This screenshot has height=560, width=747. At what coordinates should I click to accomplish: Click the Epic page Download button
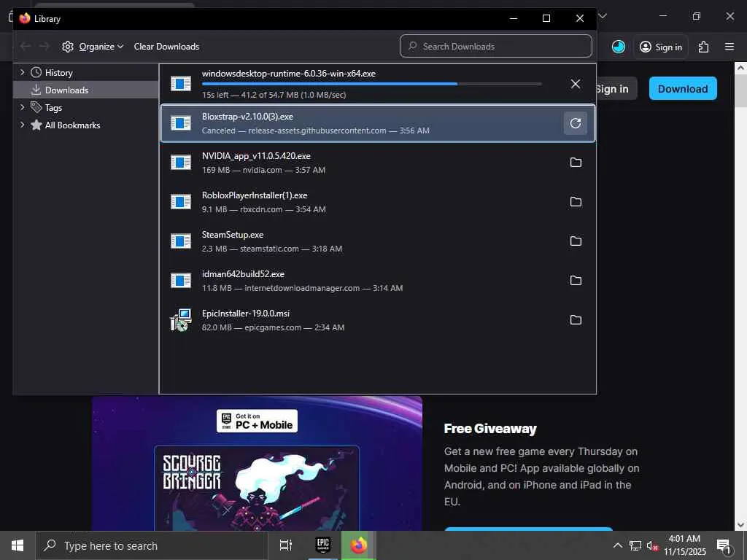(682, 88)
